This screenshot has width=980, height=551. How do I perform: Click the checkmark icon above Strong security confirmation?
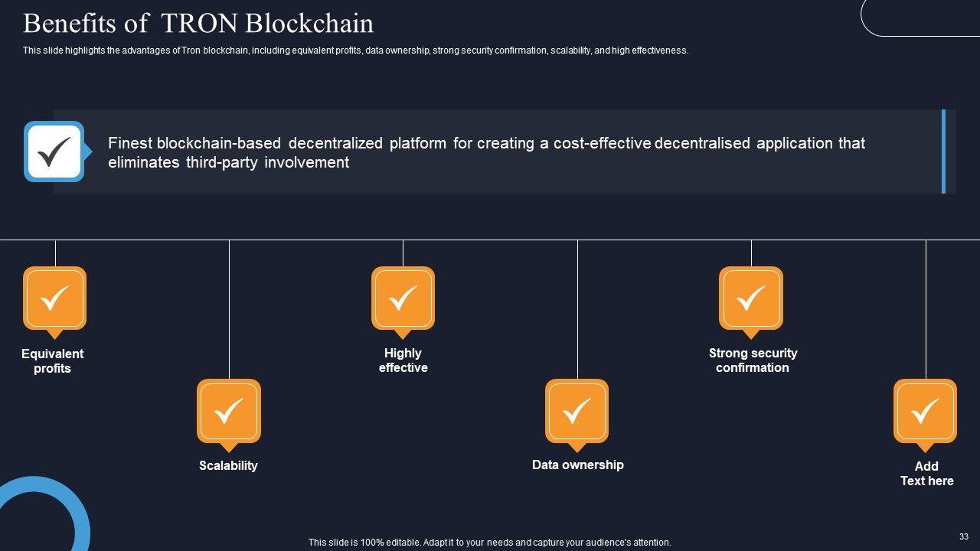click(x=751, y=298)
